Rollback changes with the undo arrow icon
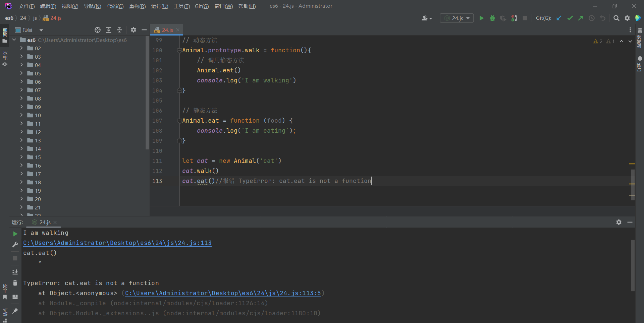This screenshot has width=644, height=323. pyautogui.click(x=603, y=18)
